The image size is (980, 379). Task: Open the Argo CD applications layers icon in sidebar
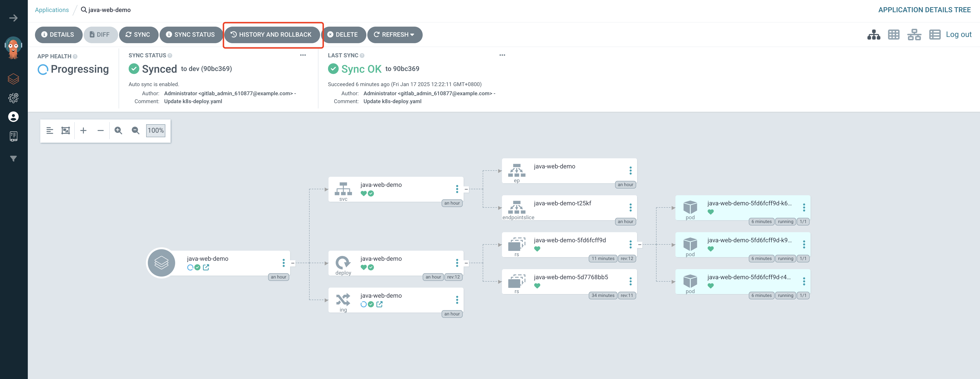[13, 79]
